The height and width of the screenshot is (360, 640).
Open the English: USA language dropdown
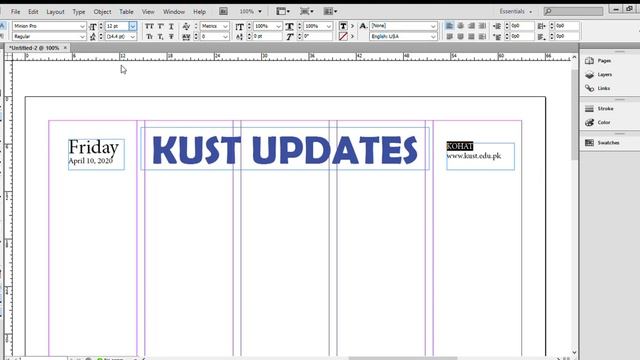click(x=403, y=37)
